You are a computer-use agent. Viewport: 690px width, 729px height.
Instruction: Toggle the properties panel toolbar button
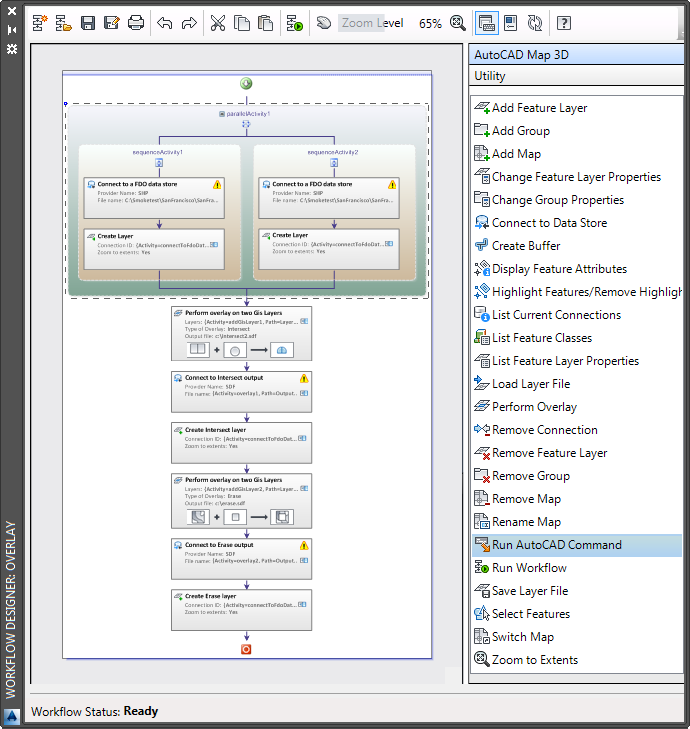tap(511, 23)
